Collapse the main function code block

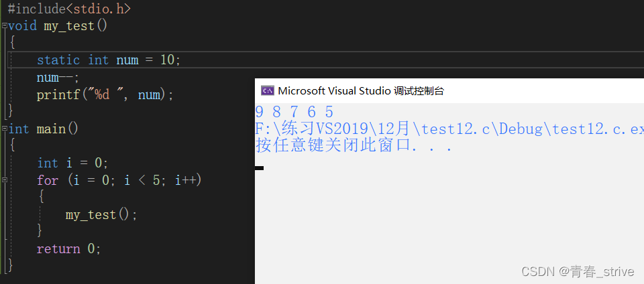[4, 129]
